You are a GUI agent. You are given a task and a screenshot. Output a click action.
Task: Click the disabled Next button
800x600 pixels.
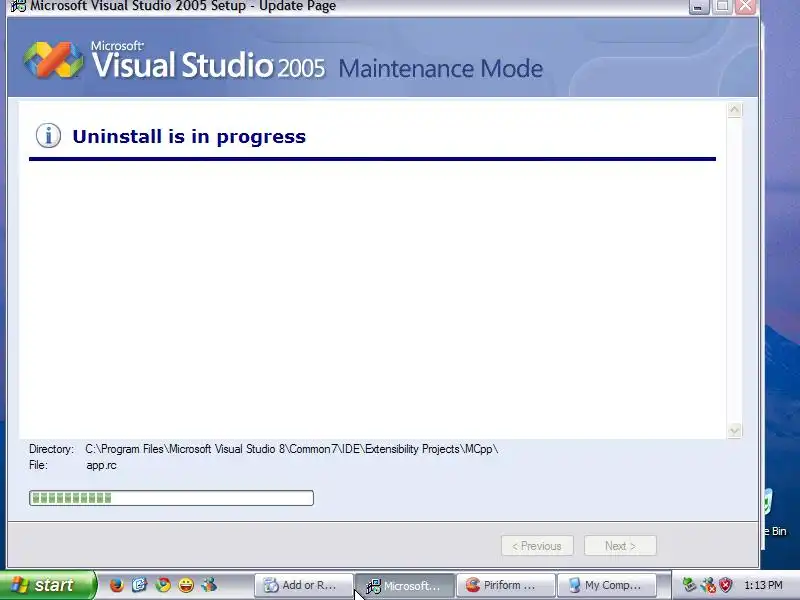click(620, 546)
